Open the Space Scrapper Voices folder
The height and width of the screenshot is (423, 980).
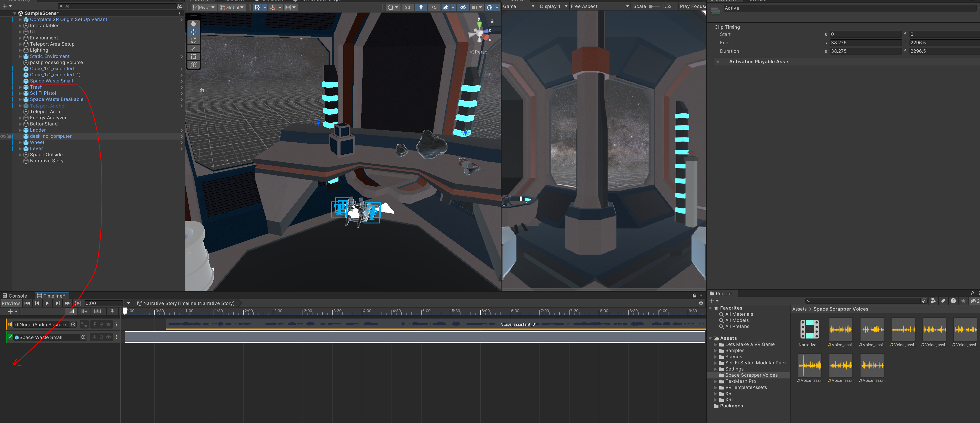tap(751, 375)
